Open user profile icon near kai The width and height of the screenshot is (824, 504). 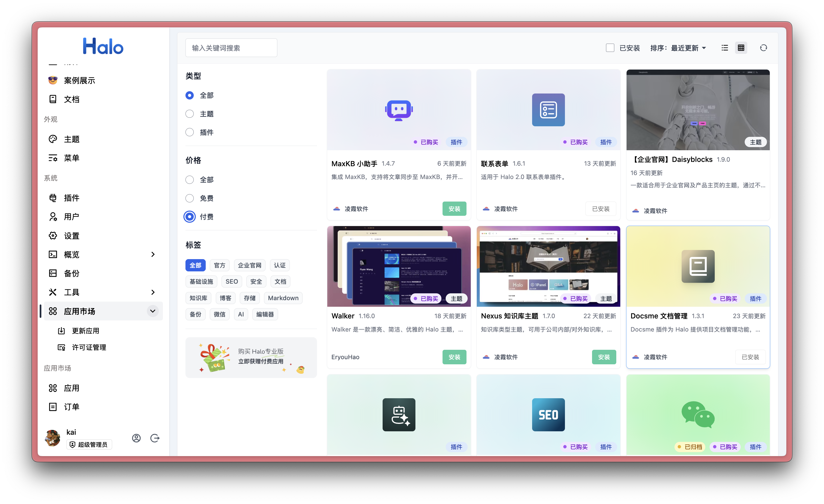tap(136, 438)
